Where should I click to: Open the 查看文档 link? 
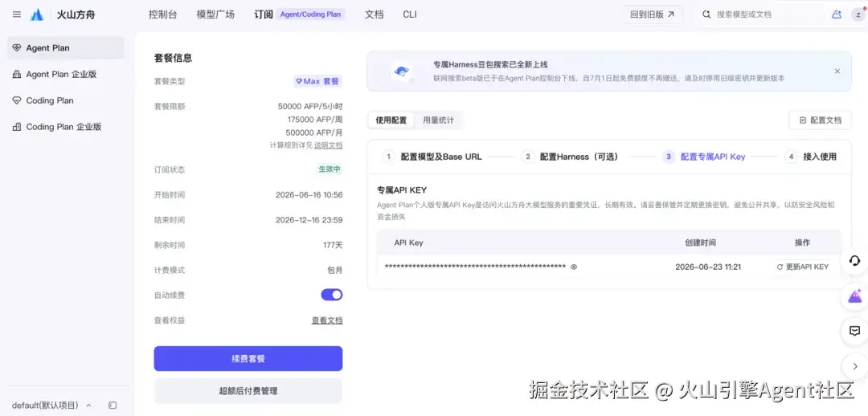tap(327, 320)
